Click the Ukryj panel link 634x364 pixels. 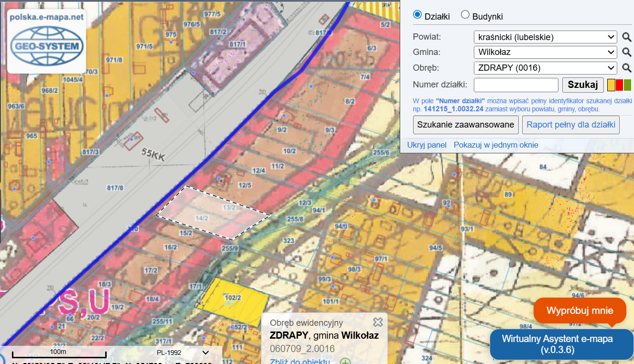(426, 145)
